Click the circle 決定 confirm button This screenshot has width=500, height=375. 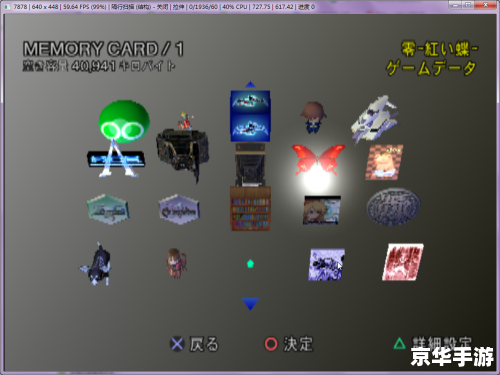289,344
